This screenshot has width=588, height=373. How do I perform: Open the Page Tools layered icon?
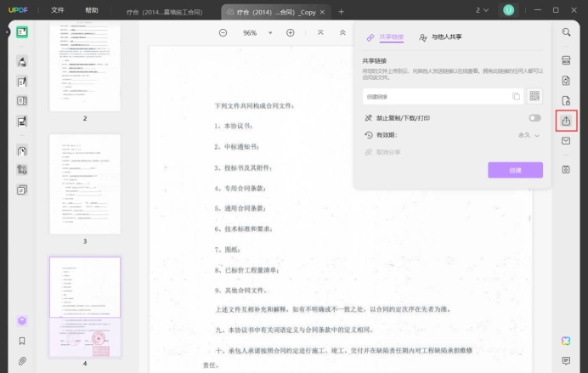22,189
